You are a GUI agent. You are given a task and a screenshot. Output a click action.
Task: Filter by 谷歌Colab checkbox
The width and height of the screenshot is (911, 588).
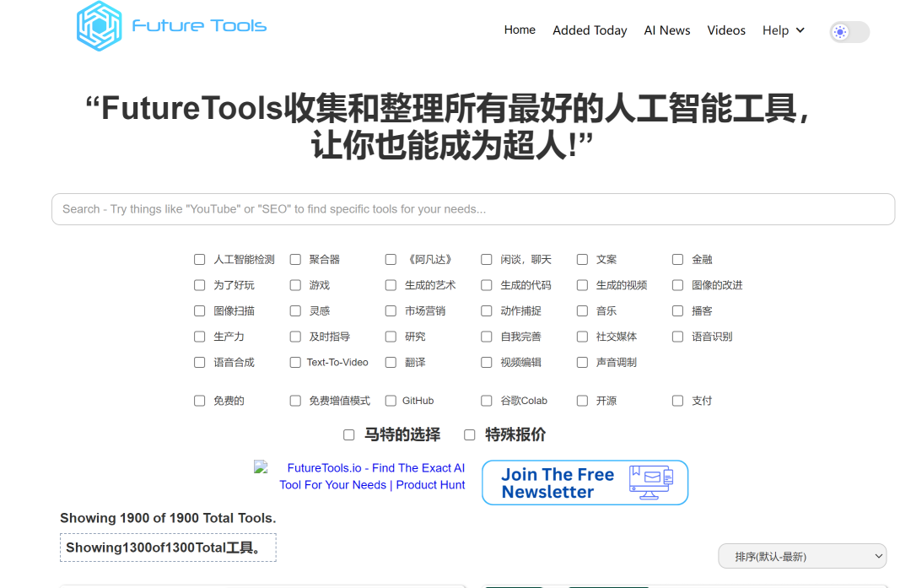(x=487, y=401)
